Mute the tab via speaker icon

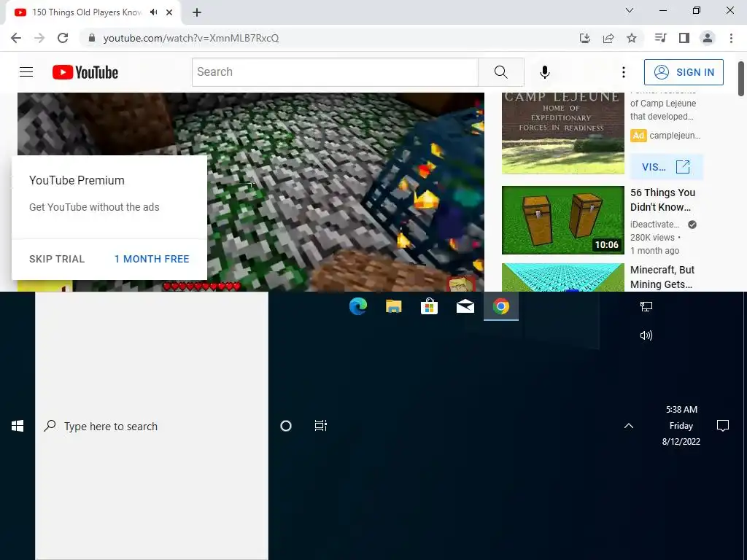153,12
